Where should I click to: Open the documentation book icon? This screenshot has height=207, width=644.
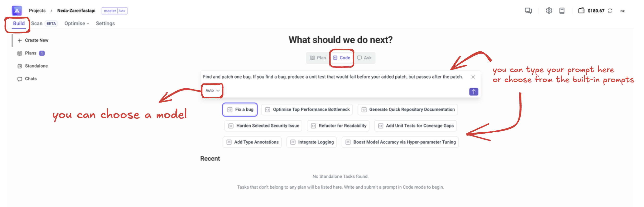pyautogui.click(x=562, y=11)
